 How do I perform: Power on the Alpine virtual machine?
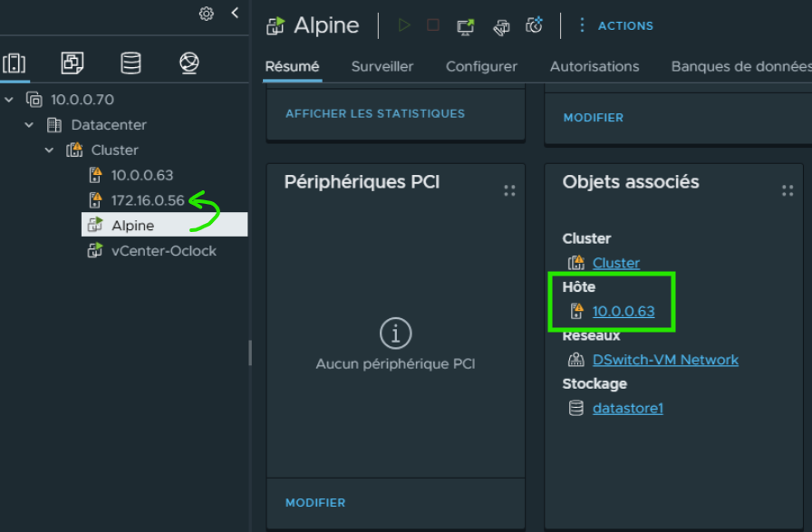(404, 25)
